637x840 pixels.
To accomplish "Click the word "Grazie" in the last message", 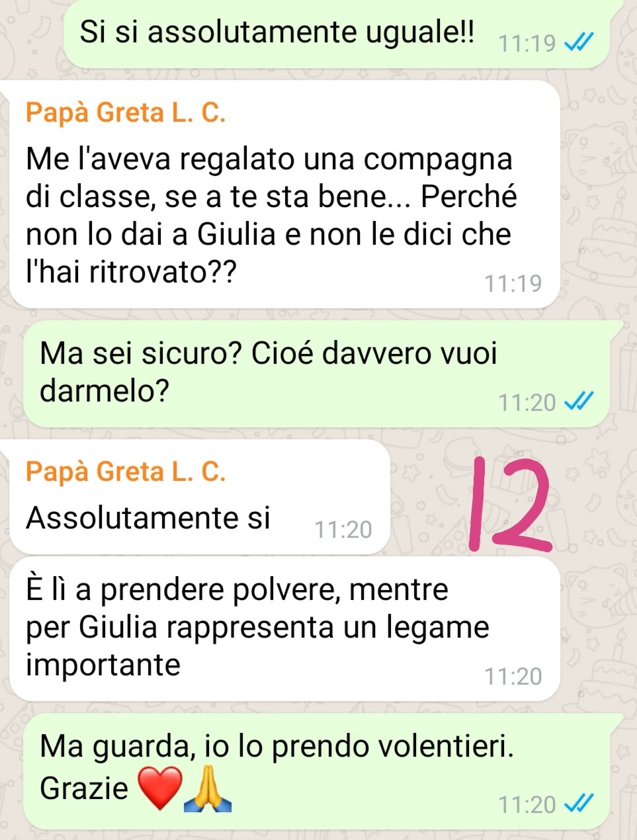I will (84, 788).
